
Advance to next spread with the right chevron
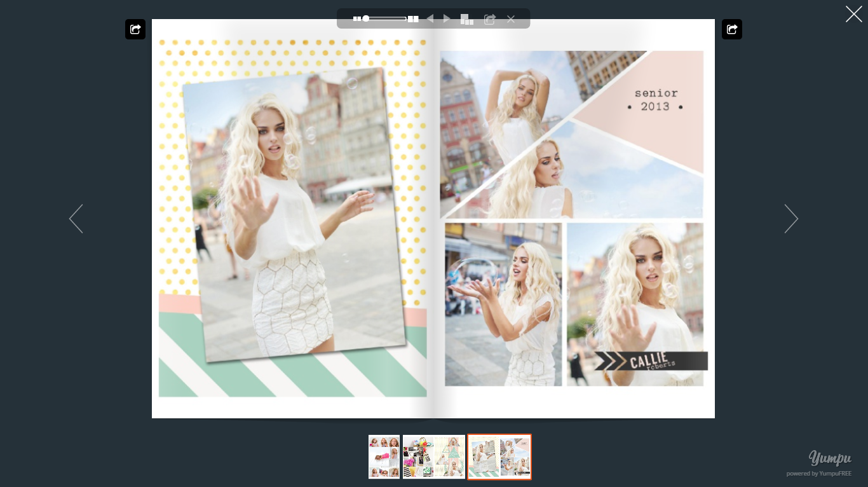click(x=791, y=219)
